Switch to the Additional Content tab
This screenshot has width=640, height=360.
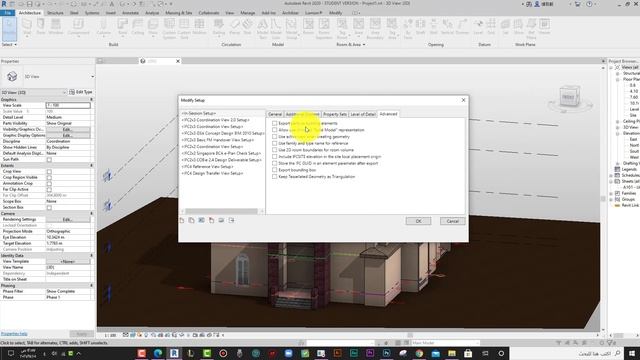pyautogui.click(x=302, y=114)
